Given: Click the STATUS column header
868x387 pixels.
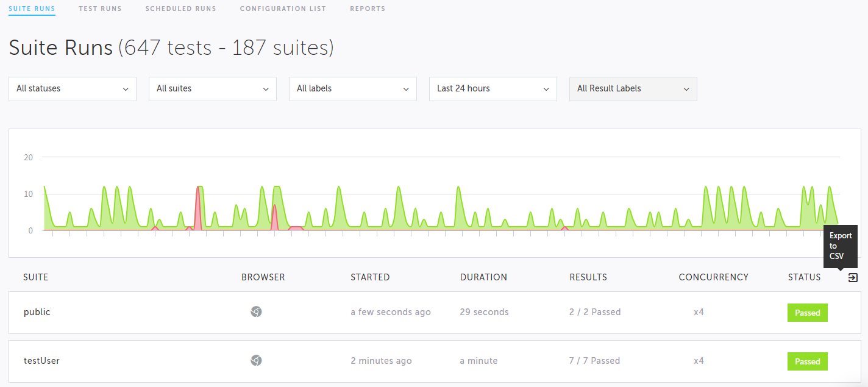Looking at the screenshot, I should coord(805,277).
